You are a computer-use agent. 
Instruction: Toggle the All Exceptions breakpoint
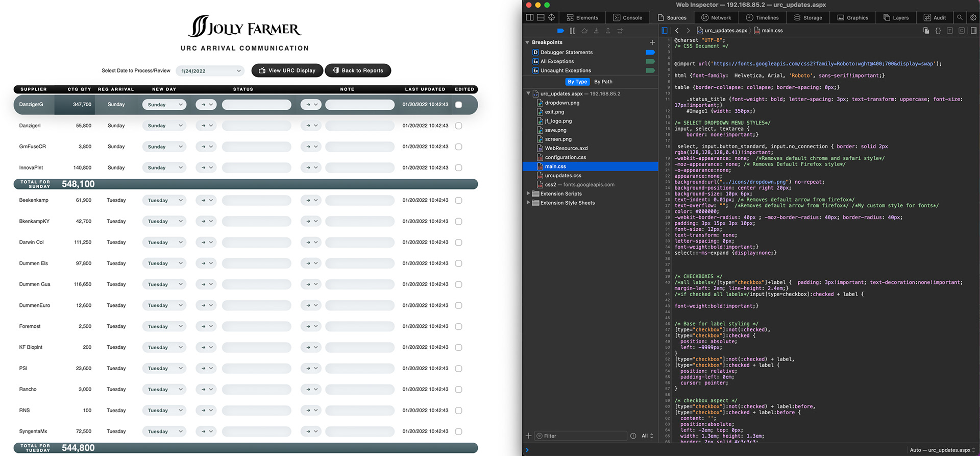pos(650,61)
